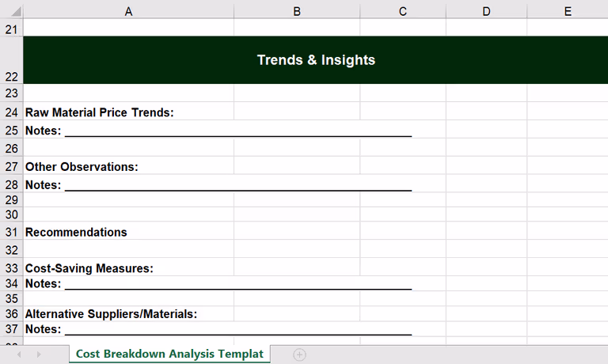Select the Notes cell in row 34

129,283
